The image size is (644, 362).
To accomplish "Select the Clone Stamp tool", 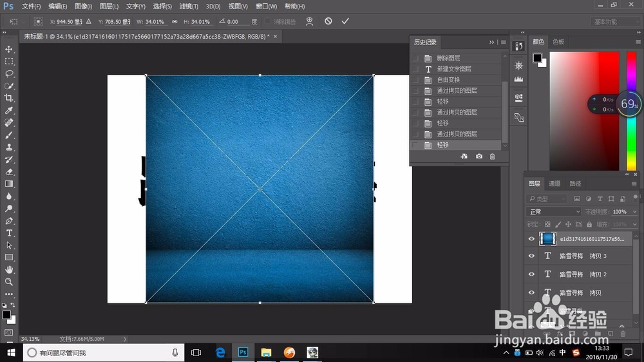I will pyautogui.click(x=8, y=147).
